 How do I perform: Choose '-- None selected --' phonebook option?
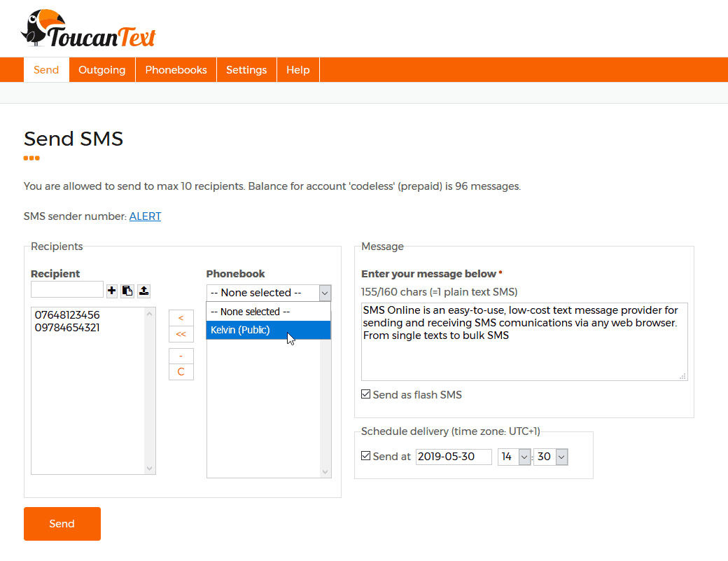(x=268, y=312)
